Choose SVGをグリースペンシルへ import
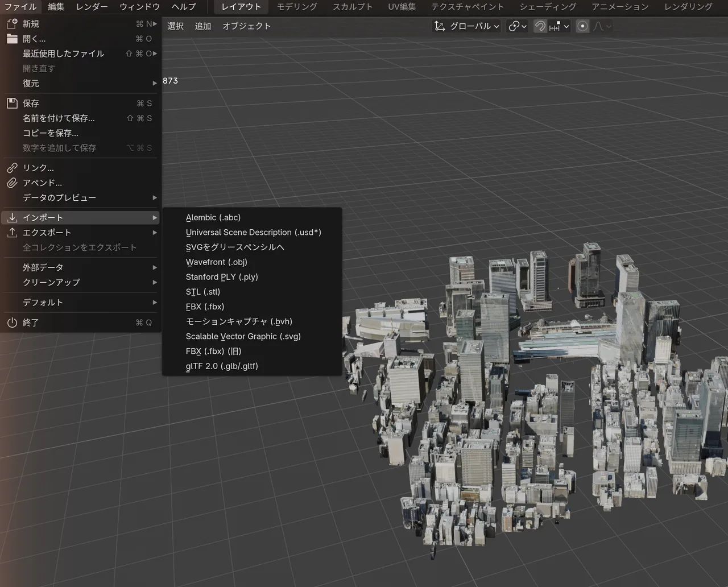This screenshot has height=587, width=728. (x=252, y=247)
